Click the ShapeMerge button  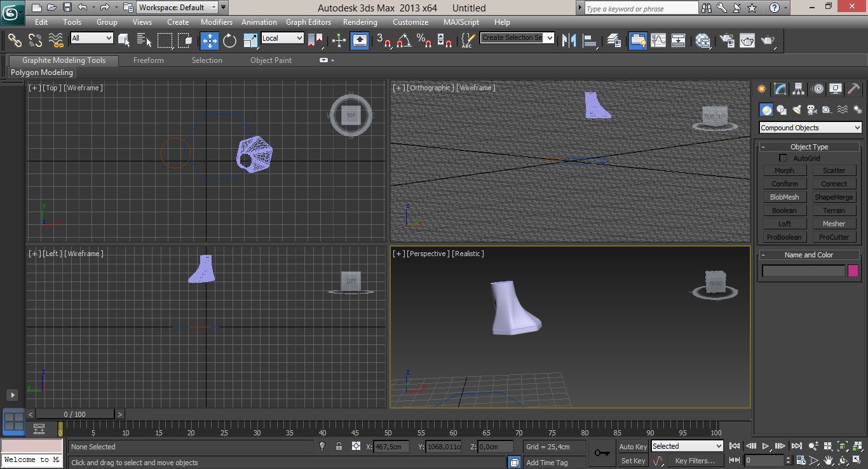(834, 197)
